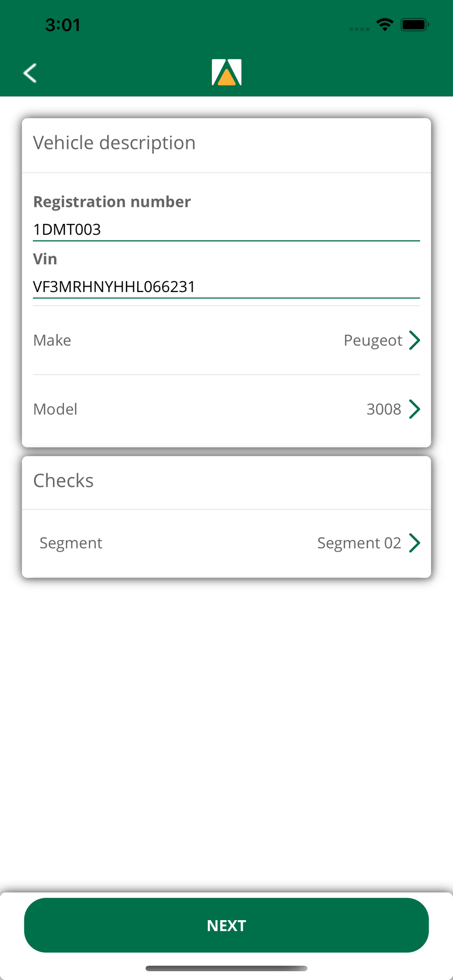Go back using the header arrow

click(x=30, y=73)
